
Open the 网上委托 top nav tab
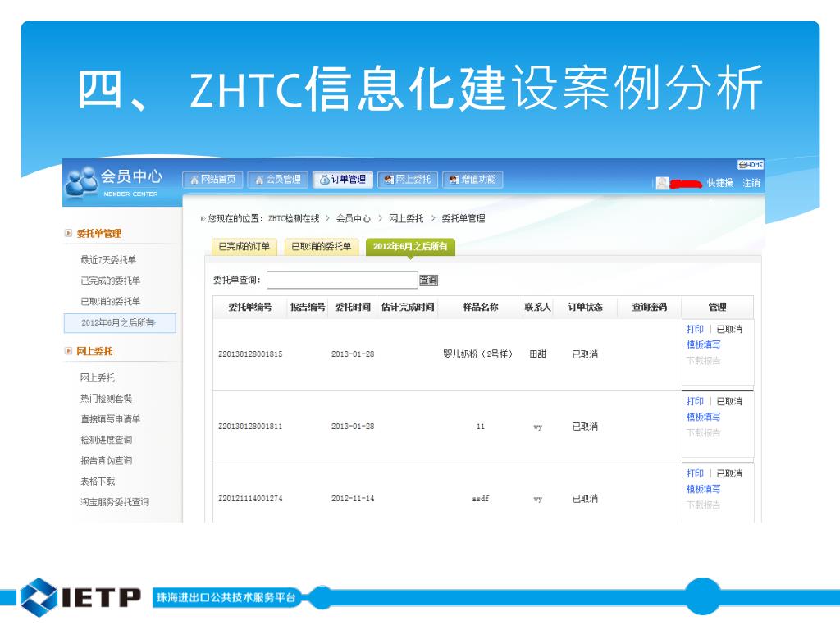click(x=409, y=180)
